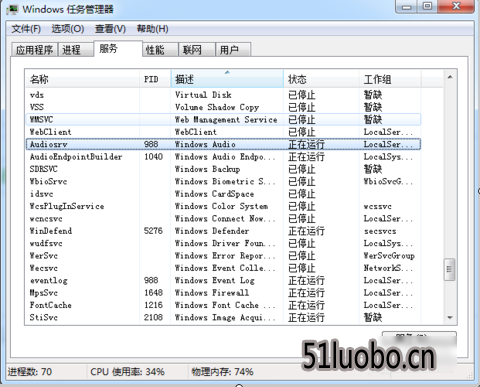Screen dimensions: 480x387
Task: Open the 查看(V) menu
Action: pos(110,29)
